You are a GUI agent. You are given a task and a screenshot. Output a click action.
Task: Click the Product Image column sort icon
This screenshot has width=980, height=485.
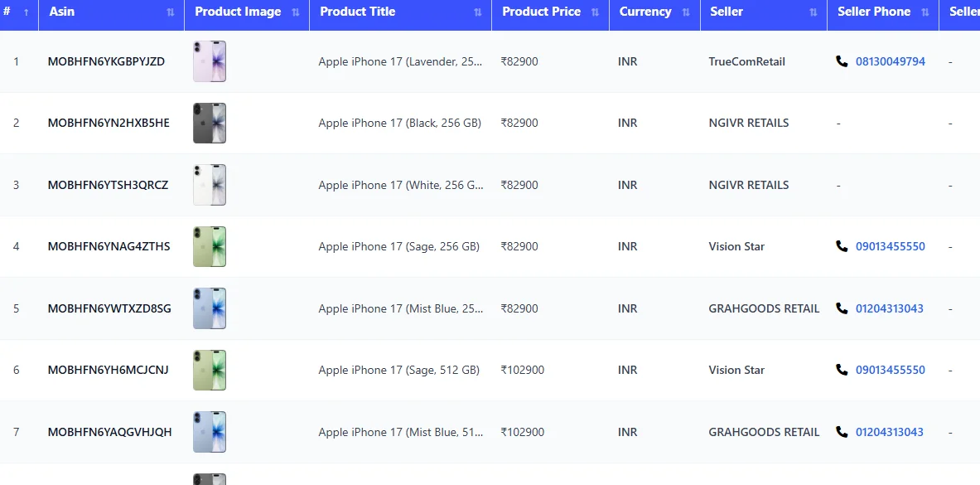click(x=296, y=12)
